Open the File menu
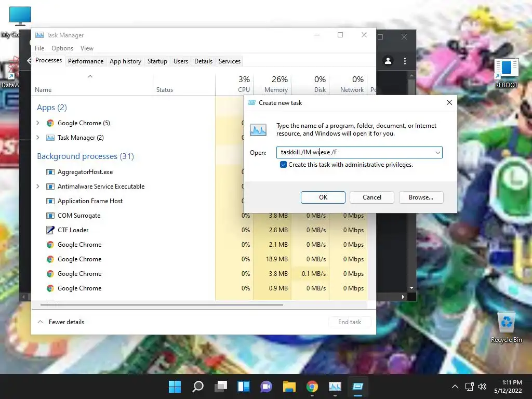 39,48
